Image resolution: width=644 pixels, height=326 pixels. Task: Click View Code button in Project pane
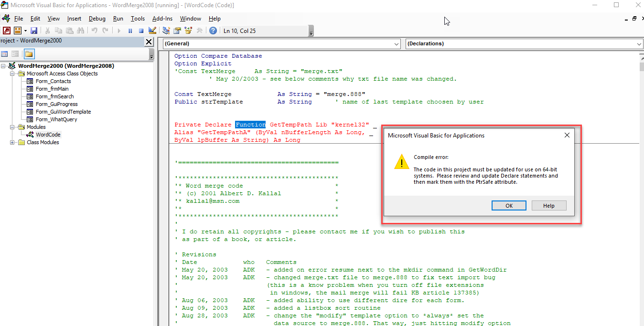(5, 54)
